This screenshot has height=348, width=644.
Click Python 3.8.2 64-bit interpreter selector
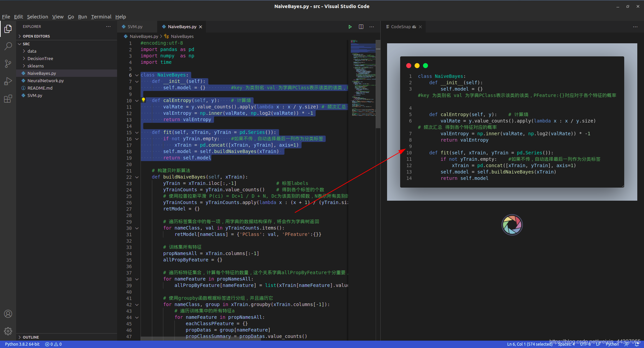pyautogui.click(x=22, y=344)
